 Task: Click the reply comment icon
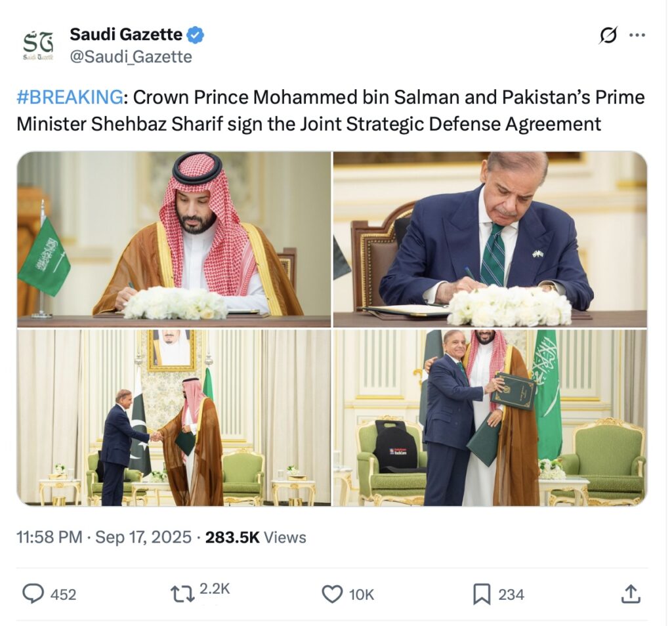(33, 594)
